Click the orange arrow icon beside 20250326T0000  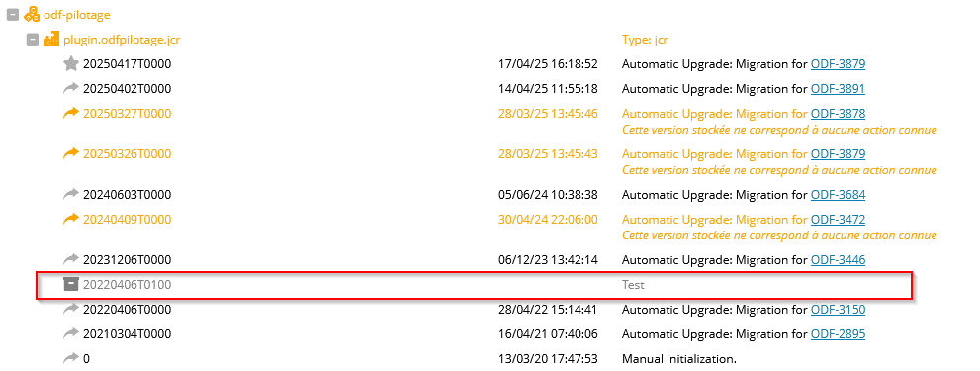pyautogui.click(x=71, y=154)
